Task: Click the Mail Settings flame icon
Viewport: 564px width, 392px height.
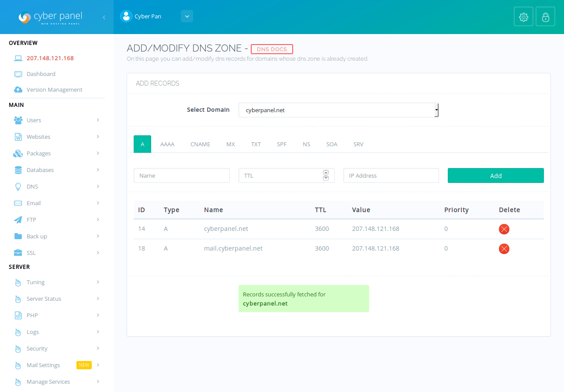Action: pyautogui.click(x=18, y=365)
